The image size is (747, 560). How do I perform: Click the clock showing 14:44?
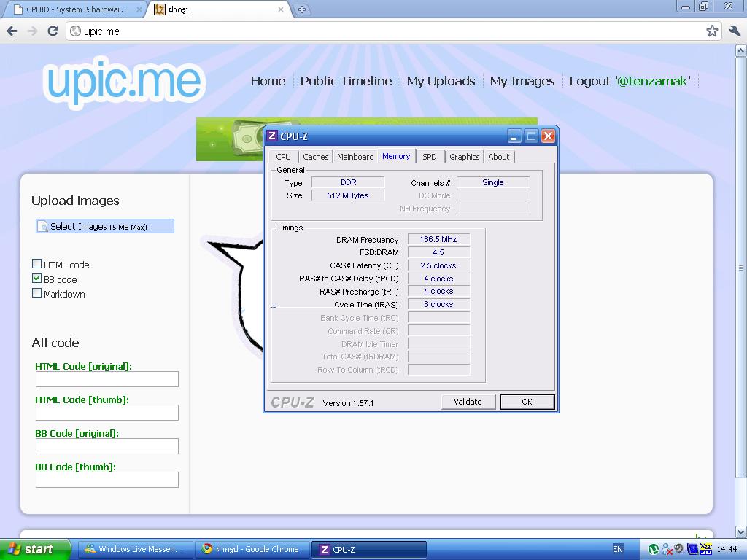pyautogui.click(x=727, y=550)
